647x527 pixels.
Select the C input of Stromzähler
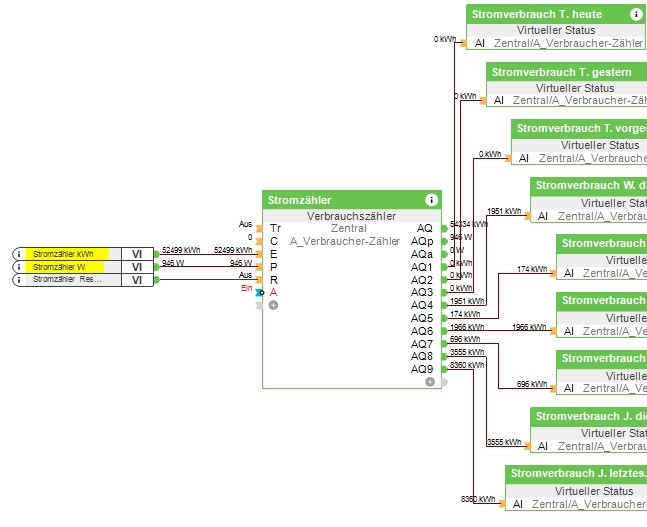(x=274, y=241)
